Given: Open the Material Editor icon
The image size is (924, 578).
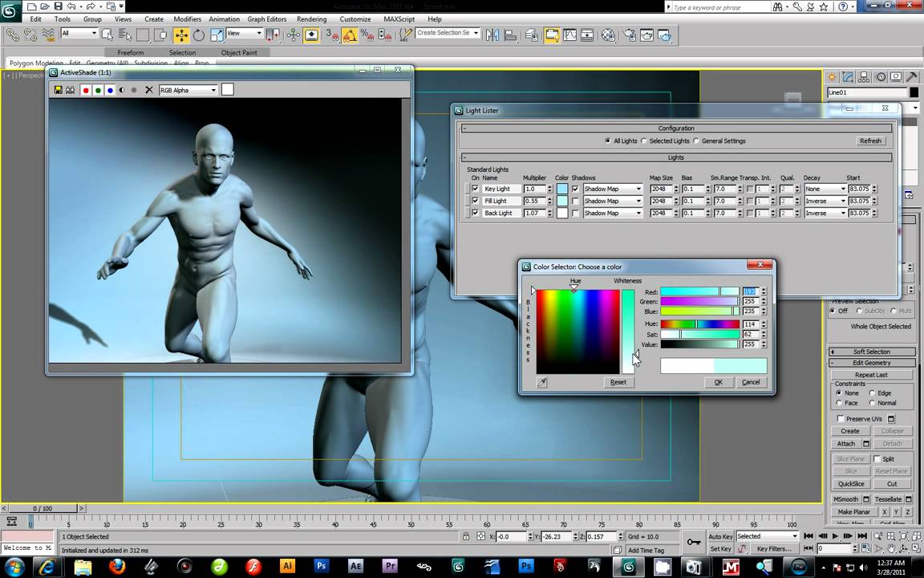Looking at the screenshot, I should pos(608,35).
